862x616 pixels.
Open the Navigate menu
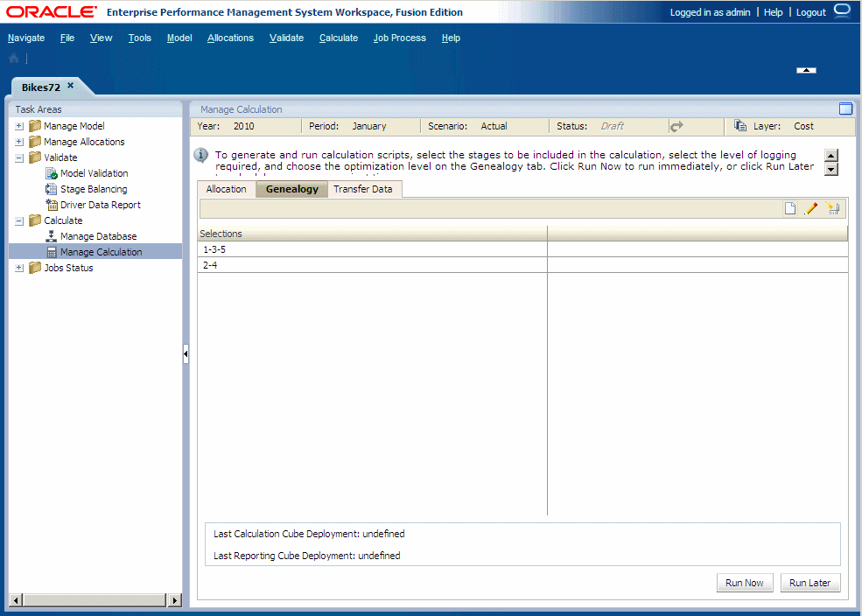[26, 38]
